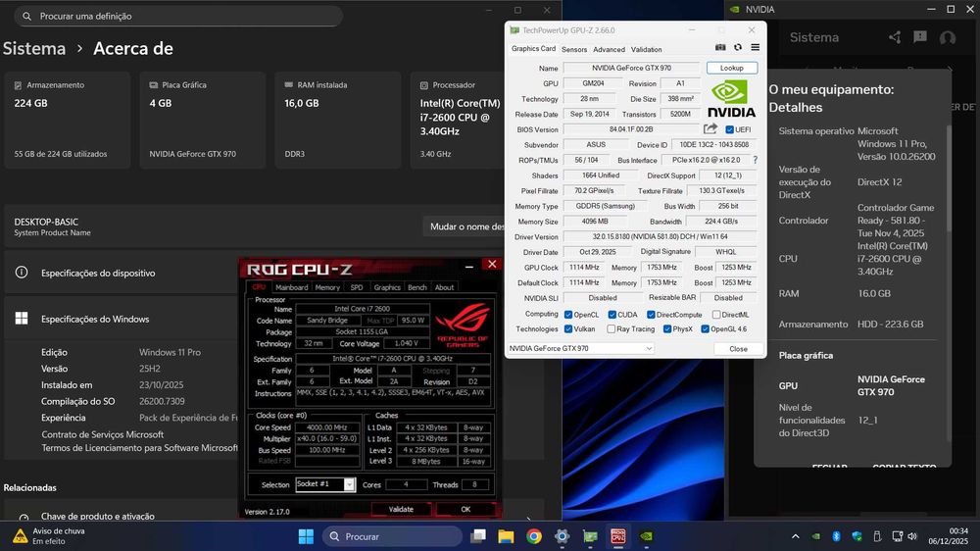Toggle the Ray Tracing checkbox
Image resolution: width=980 pixels, height=551 pixels.
click(x=612, y=329)
